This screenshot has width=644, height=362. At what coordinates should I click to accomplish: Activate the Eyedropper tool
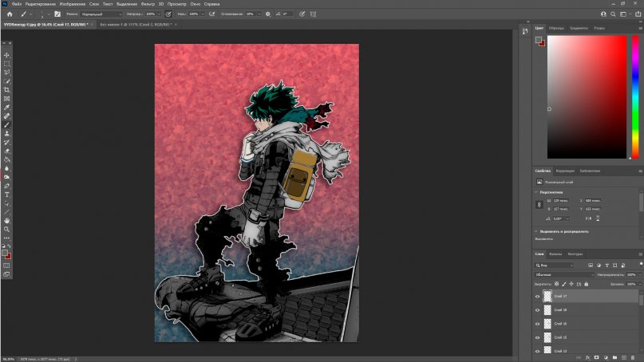click(7, 107)
